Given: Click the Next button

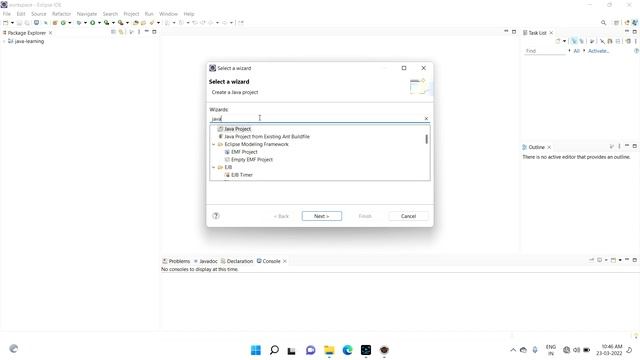Looking at the screenshot, I should coord(322,216).
